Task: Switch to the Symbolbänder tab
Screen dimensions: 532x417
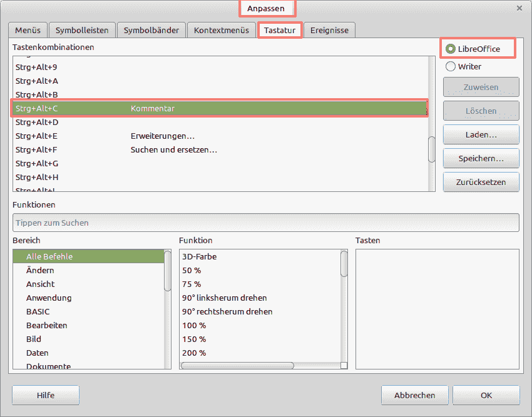Action: point(151,30)
